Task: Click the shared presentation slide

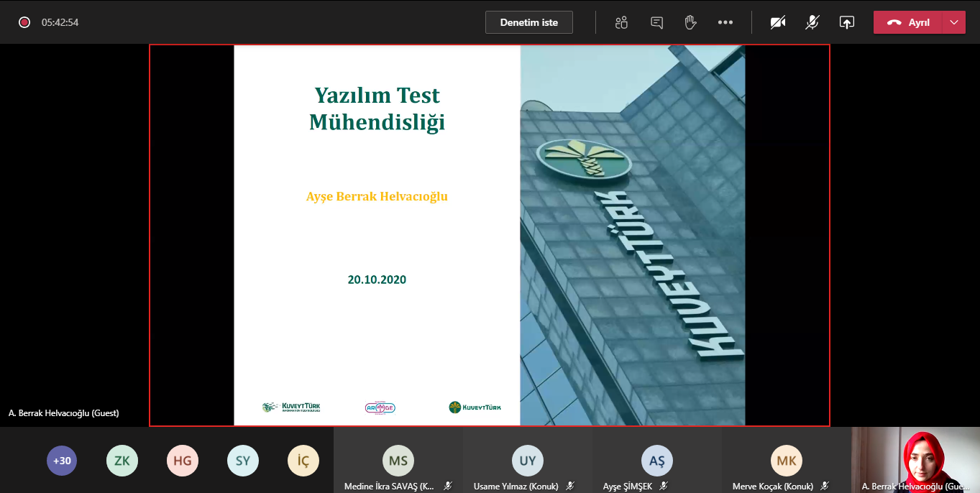Action: [x=490, y=235]
